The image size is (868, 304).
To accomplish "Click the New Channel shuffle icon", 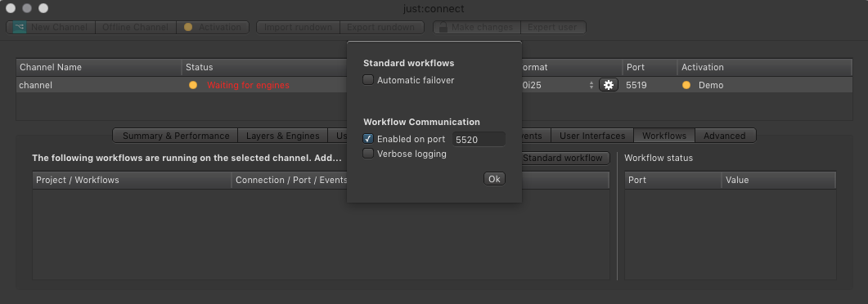I will point(20,27).
